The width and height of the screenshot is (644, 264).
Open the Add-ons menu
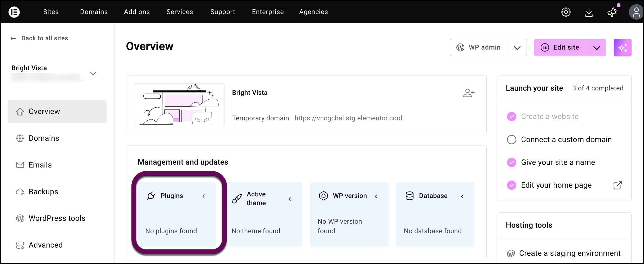point(136,12)
